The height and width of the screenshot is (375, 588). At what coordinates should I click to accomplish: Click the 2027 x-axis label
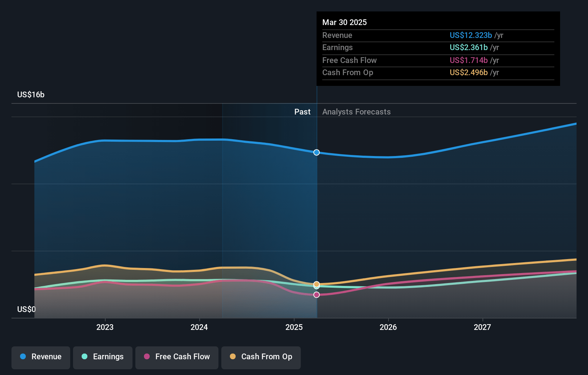[482, 327]
